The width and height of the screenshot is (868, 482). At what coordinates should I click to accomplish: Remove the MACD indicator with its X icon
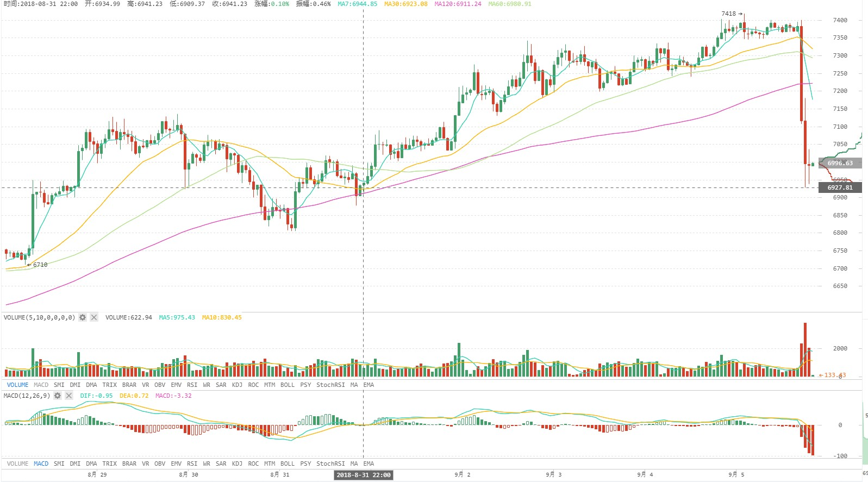point(69,396)
